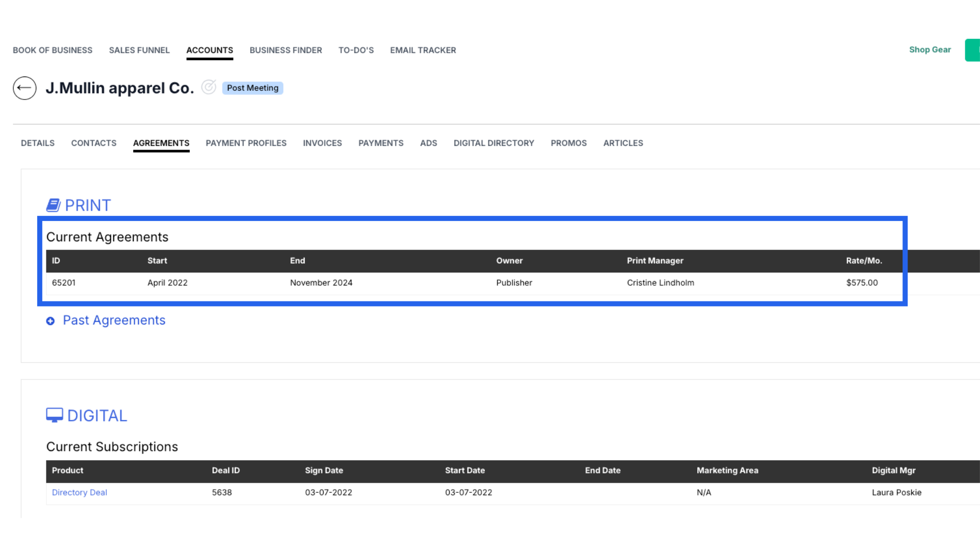Click the November 2024 end cell
The width and height of the screenshot is (980, 551).
click(x=321, y=283)
